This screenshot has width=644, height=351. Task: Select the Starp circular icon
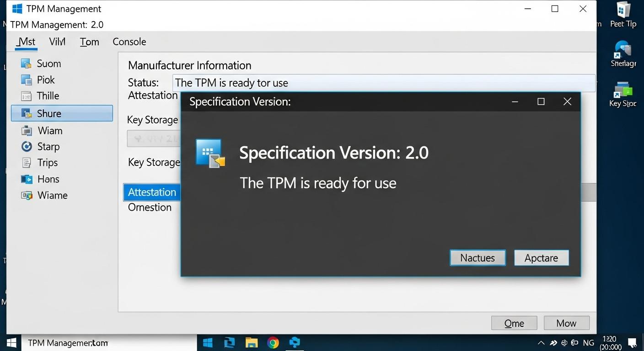27,147
